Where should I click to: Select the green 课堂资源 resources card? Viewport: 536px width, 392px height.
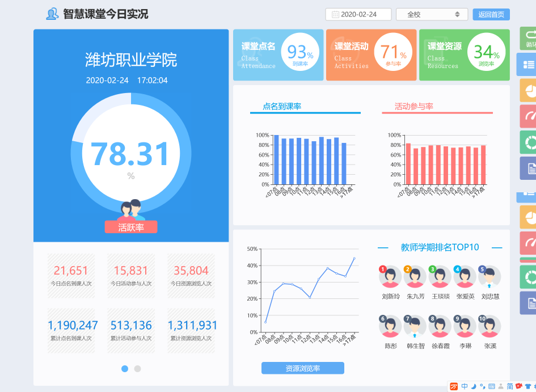464,55
